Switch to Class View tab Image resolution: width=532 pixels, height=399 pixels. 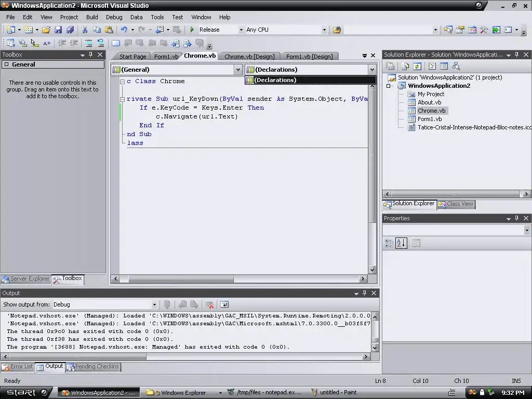[x=456, y=204]
